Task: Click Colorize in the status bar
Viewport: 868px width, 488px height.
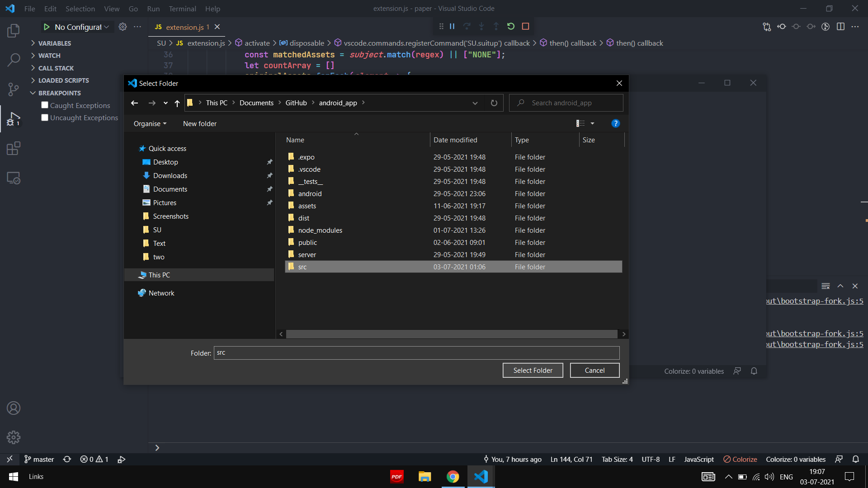Action: pyautogui.click(x=740, y=459)
